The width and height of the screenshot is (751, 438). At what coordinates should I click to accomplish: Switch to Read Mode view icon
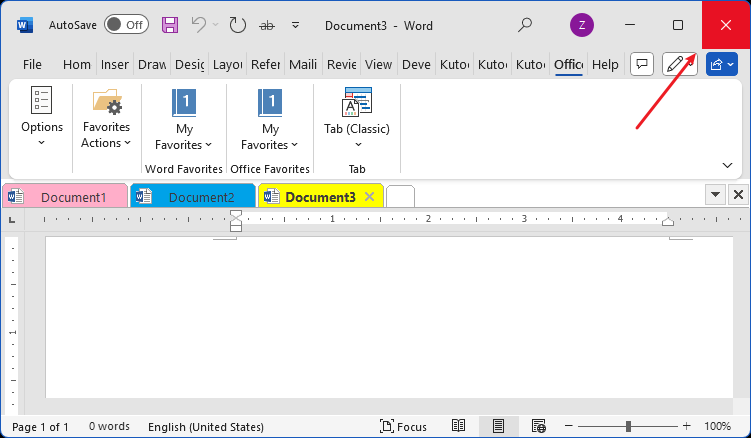click(459, 426)
